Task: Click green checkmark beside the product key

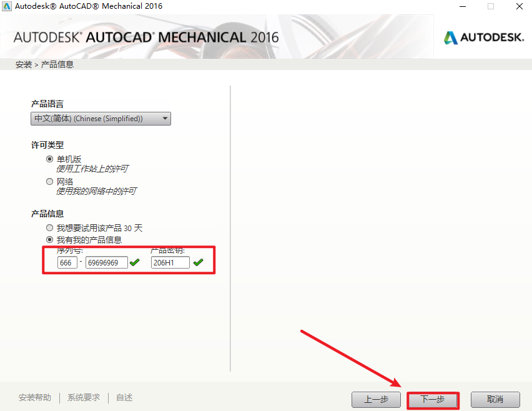Action: [x=198, y=263]
